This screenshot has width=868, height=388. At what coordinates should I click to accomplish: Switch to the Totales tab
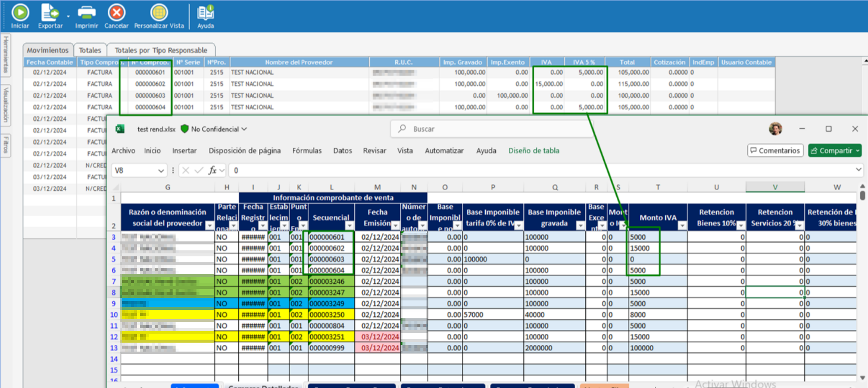pos(90,50)
